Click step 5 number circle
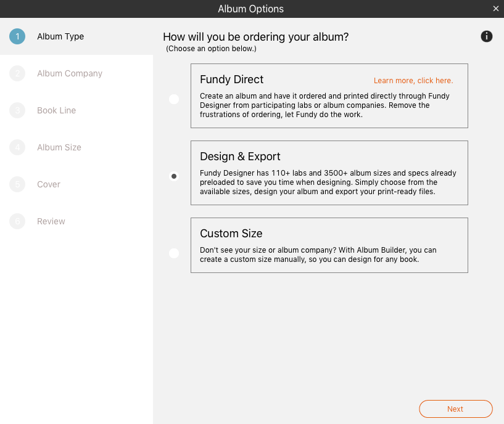This screenshot has width=504, height=424. pos(17,184)
